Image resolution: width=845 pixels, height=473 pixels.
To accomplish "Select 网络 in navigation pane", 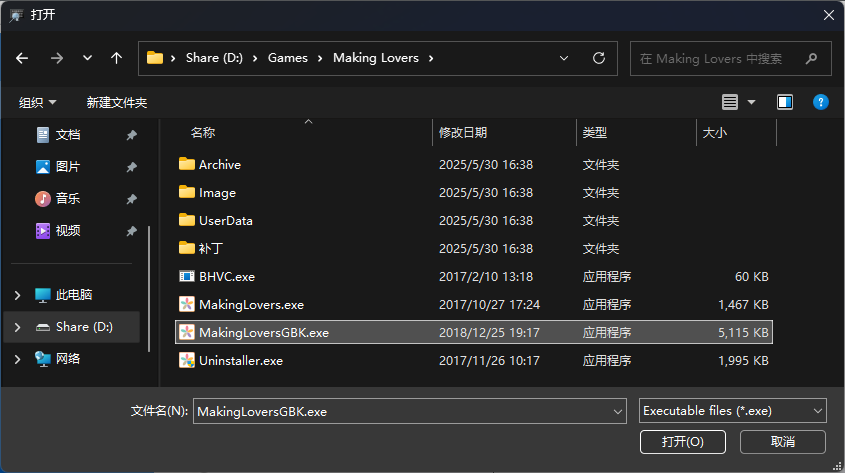I will [x=68, y=359].
